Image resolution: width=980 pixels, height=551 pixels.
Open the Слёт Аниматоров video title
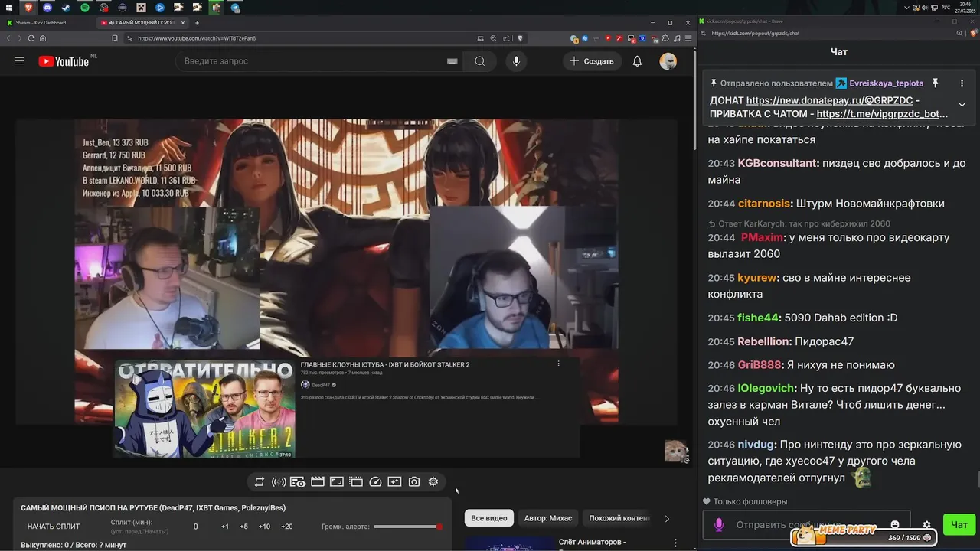pyautogui.click(x=593, y=543)
